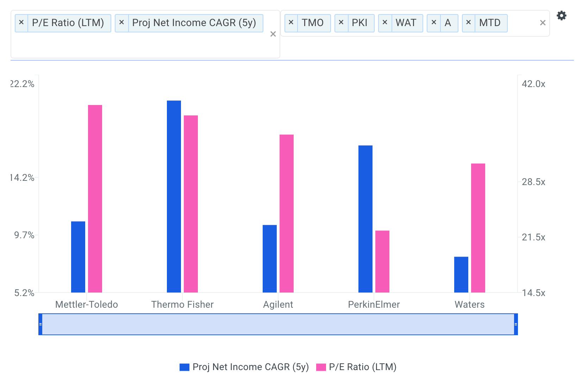Click the Agilent axis label
The image size is (588, 387).
point(278,305)
